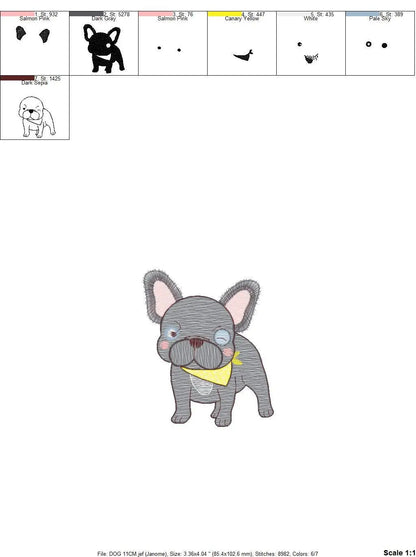Click the Canary Yellow color swatch bar
Image resolution: width=416 pixels, height=557 pixels.
pos(225,14)
